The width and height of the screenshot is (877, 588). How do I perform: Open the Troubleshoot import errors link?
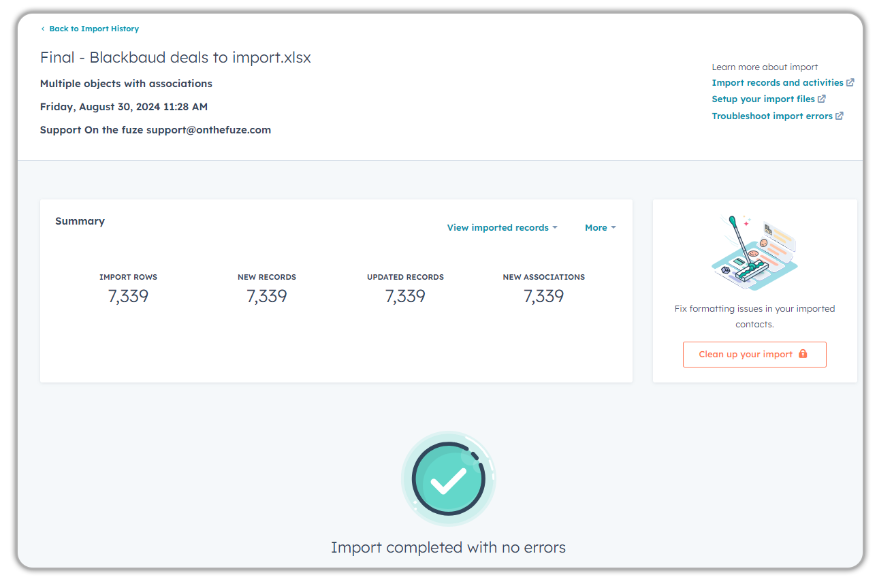click(772, 116)
